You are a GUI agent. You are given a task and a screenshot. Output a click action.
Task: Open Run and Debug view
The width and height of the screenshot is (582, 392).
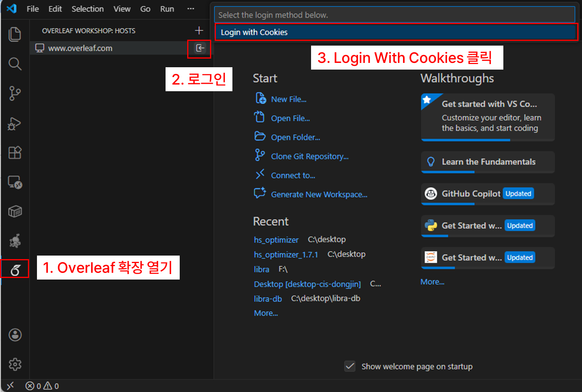click(x=15, y=123)
